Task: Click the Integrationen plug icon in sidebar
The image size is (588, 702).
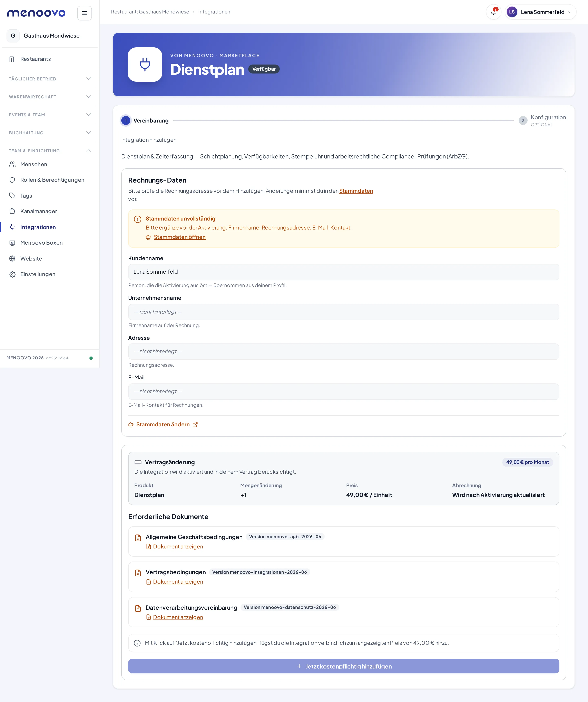Action: (x=12, y=227)
